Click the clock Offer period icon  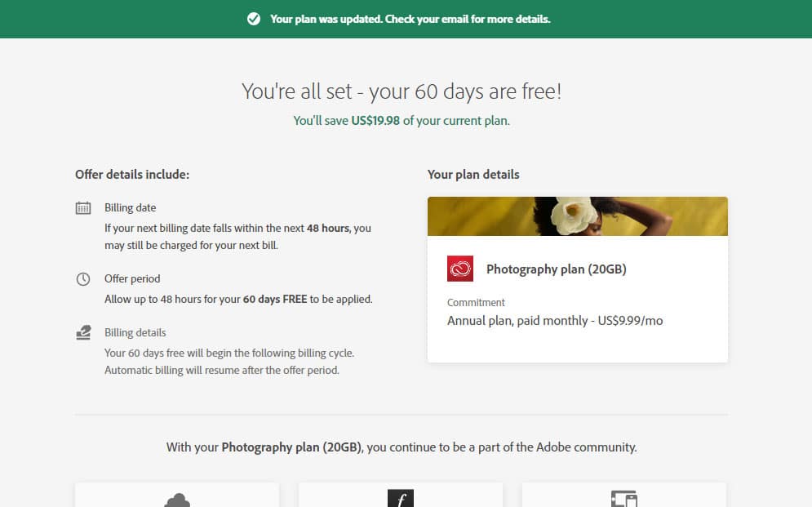pos(83,279)
